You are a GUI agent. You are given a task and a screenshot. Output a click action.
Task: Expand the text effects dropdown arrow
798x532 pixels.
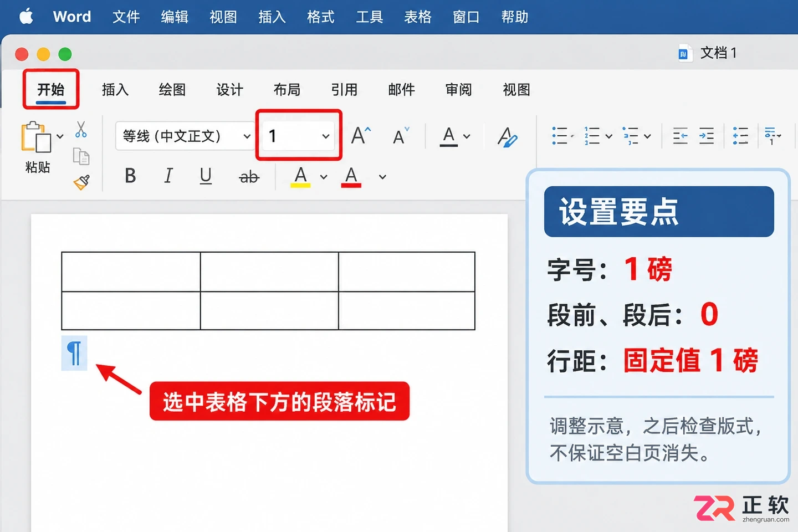point(467,136)
